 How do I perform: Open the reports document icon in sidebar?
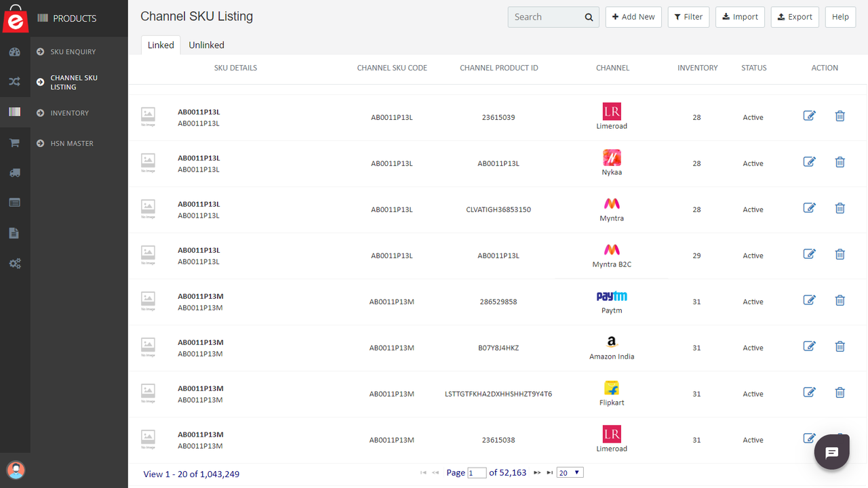click(15, 232)
